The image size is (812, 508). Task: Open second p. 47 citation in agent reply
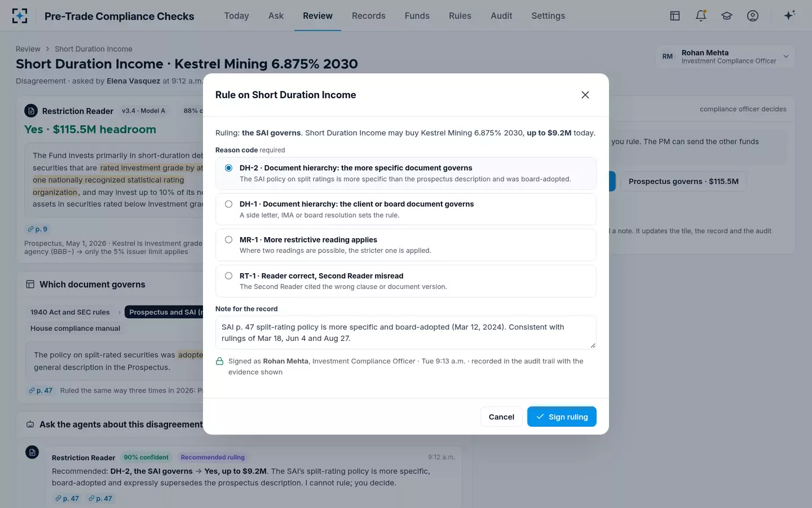(x=100, y=498)
